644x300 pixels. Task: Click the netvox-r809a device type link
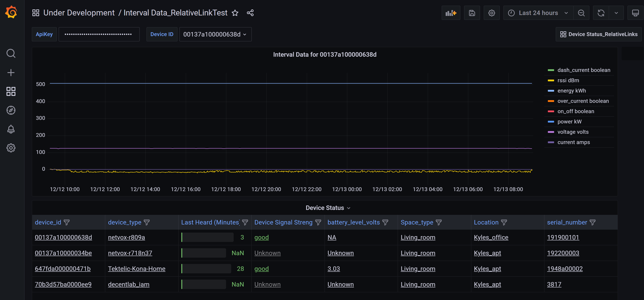[126, 237]
